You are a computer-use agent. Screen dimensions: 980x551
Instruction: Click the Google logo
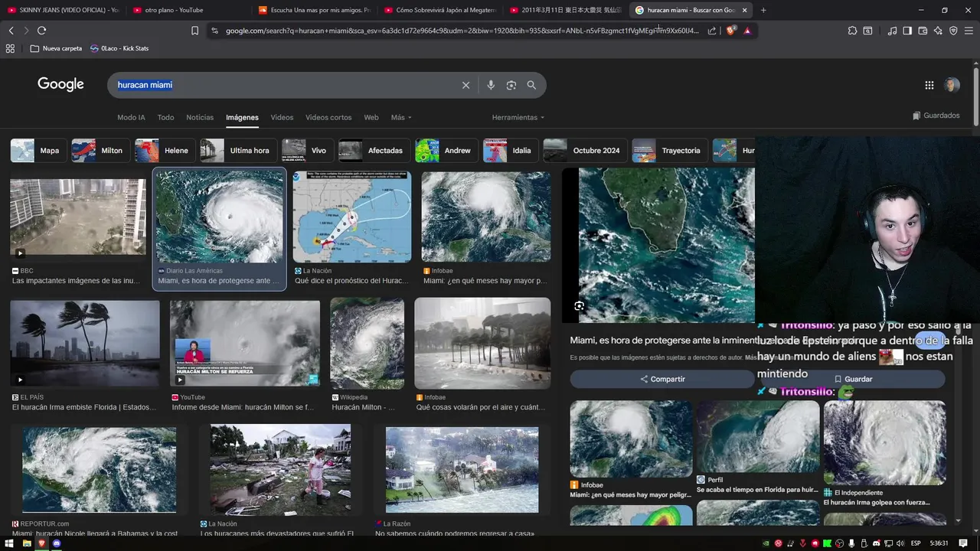60,84
